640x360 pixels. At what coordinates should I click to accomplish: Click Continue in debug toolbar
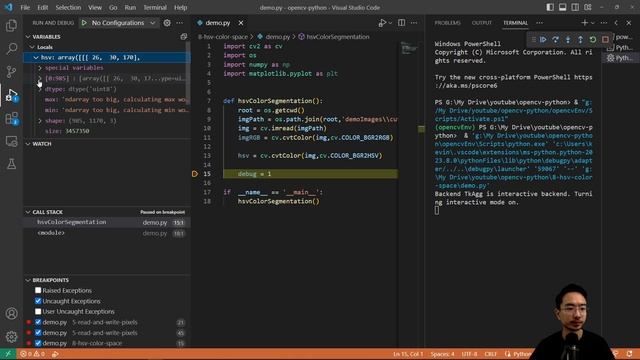[543, 40]
